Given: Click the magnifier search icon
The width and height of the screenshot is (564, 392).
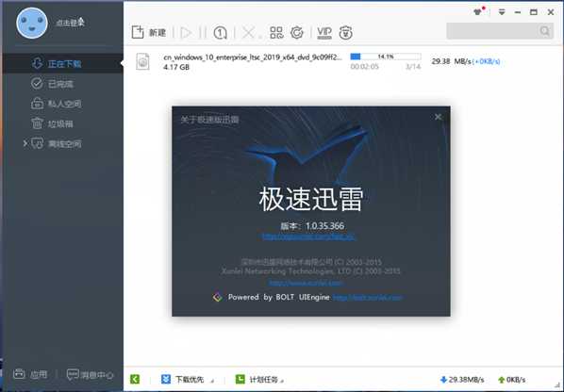Looking at the screenshot, I should tap(544, 31).
